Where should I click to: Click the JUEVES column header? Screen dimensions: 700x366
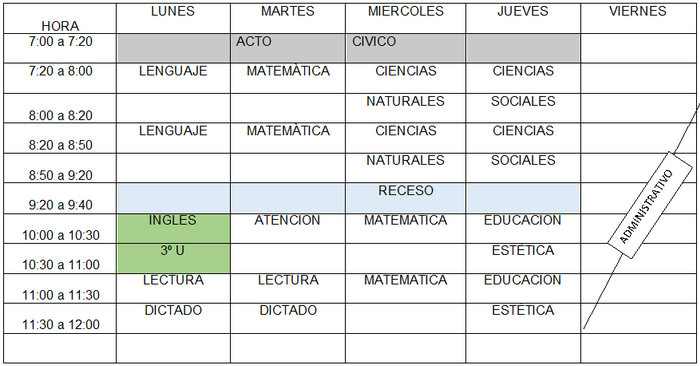pyautogui.click(x=523, y=18)
